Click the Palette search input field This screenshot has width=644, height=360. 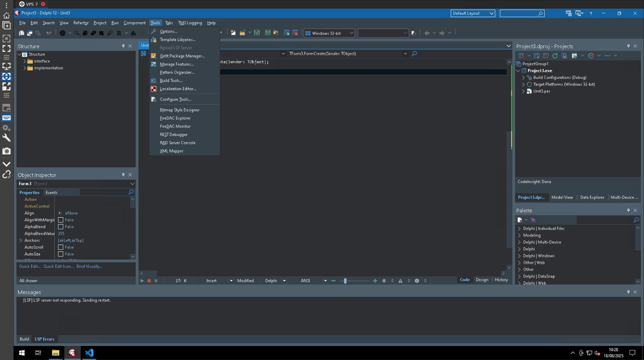click(605, 220)
